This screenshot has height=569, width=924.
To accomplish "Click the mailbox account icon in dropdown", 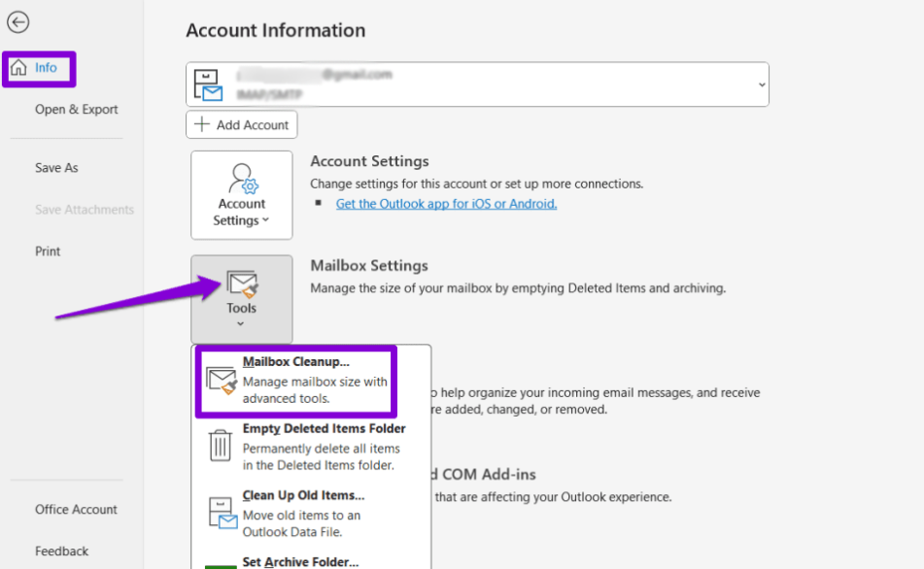I will tap(208, 85).
